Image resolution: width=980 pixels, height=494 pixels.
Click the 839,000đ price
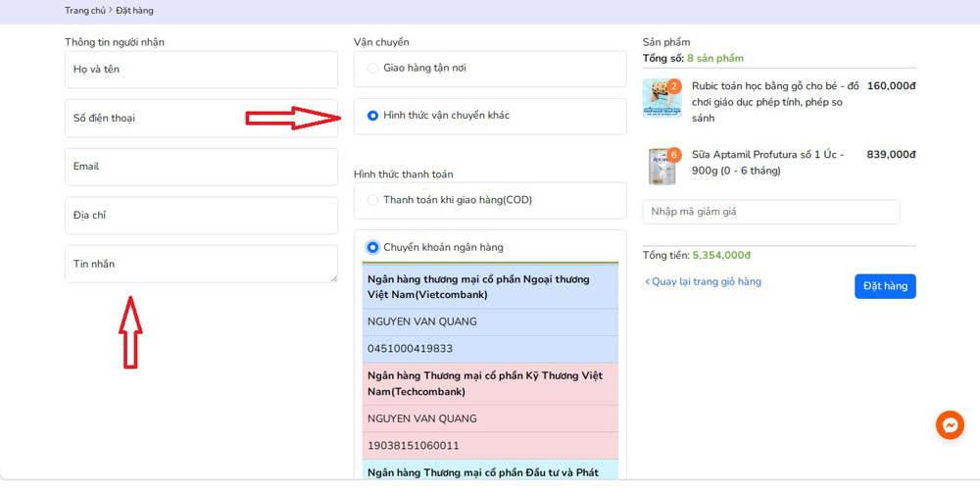pyautogui.click(x=891, y=155)
